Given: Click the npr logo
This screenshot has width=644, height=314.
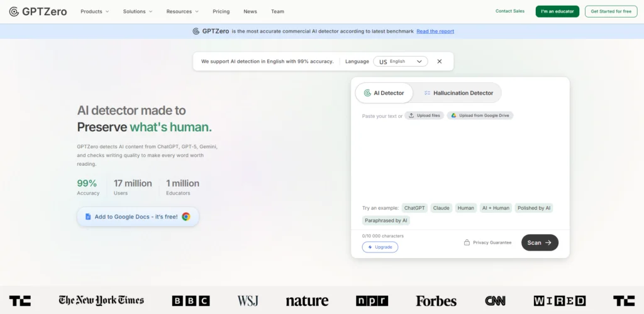Looking at the screenshot, I should pyautogui.click(x=372, y=301).
